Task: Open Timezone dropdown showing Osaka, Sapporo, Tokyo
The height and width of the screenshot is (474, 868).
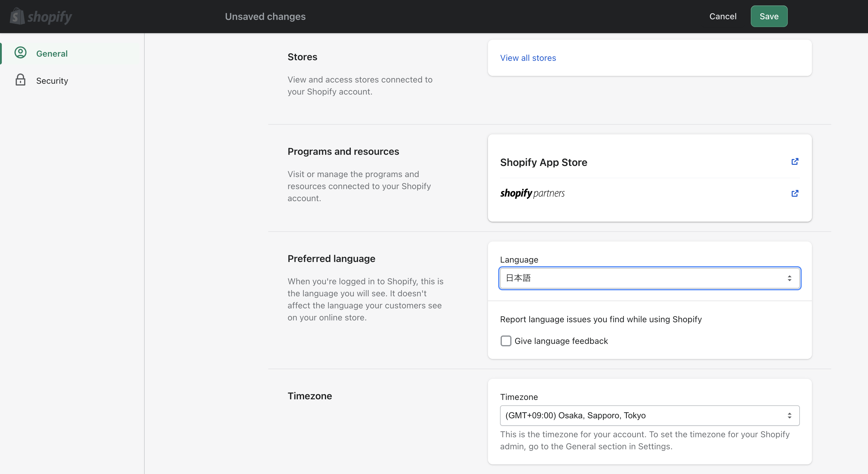Action: (640, 415)
